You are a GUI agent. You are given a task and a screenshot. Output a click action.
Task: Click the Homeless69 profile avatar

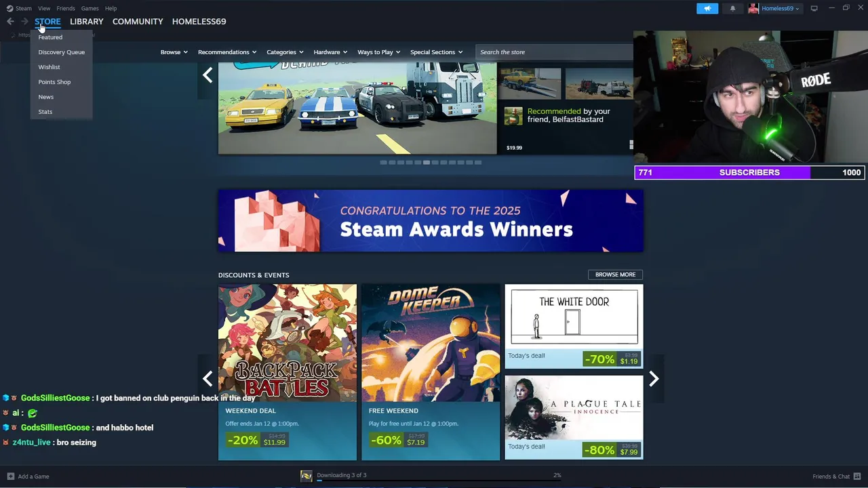click(x=753, y=8)
